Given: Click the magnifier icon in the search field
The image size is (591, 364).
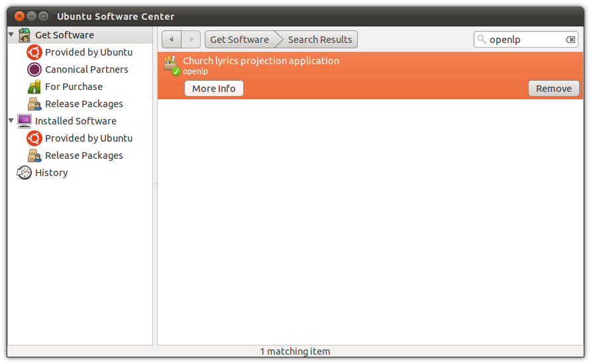Looking at the screenshot, I should (x=481, y=39).
